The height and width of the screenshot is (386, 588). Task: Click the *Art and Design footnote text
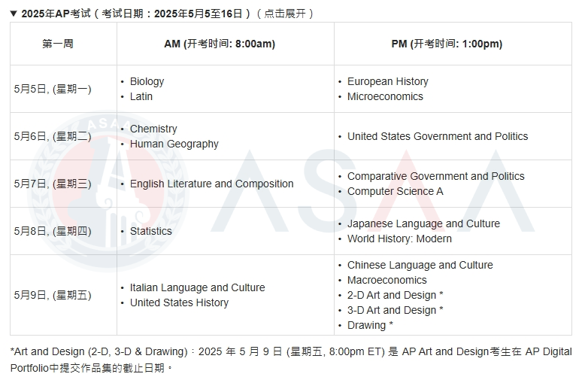[291, 360]
